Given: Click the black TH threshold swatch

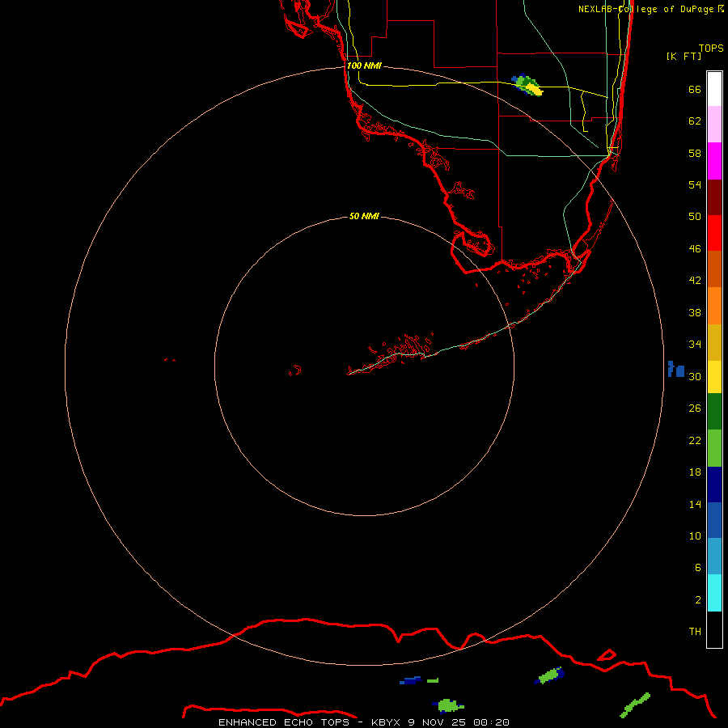Looking at the screenshot, I should 714,629.
